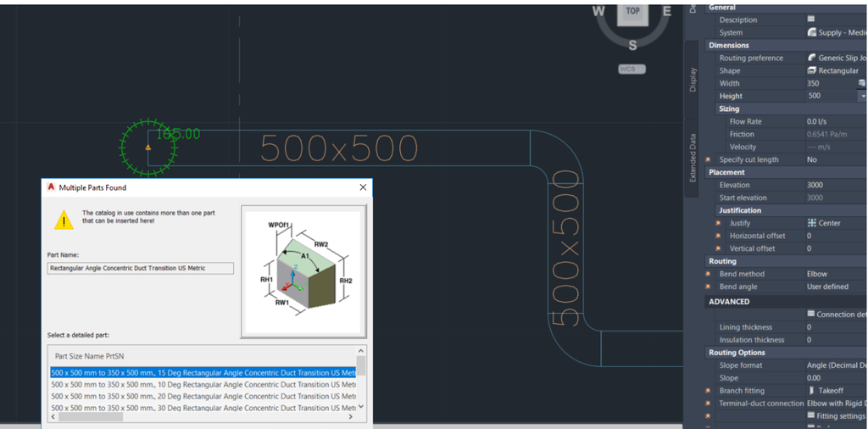Image resolution: width=868 pixels, height=429 pixels.
Task: Open the Height 500 dropdown arrow
Action: click(x=862, y=96)
